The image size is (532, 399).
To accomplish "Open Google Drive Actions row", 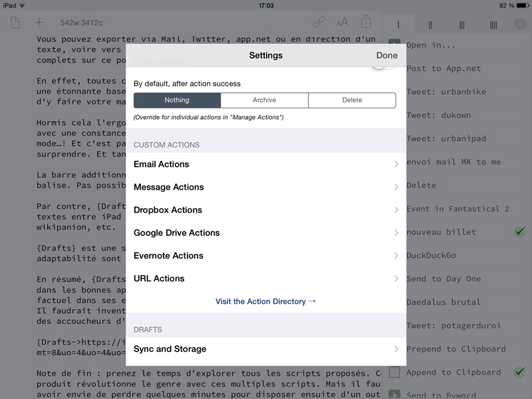I will [x=265, y=233].
